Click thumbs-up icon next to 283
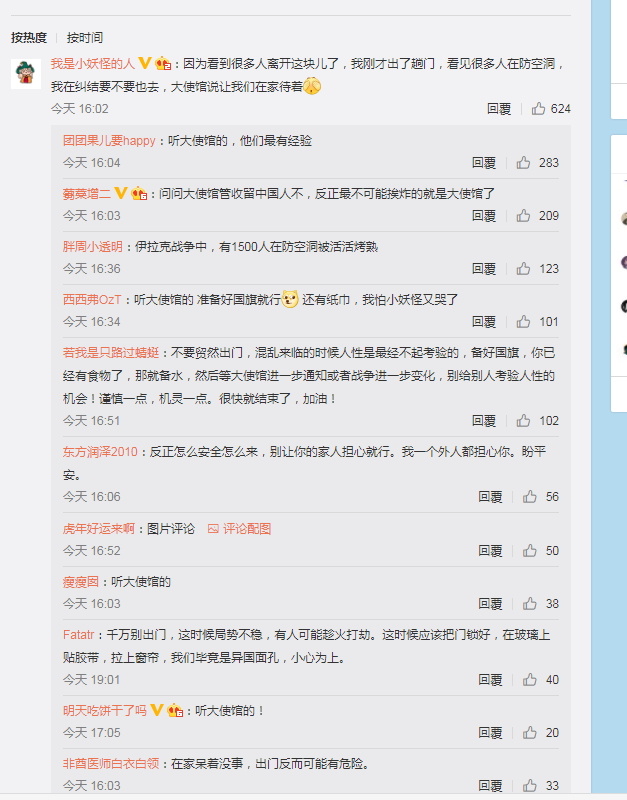 click(523, 162)
